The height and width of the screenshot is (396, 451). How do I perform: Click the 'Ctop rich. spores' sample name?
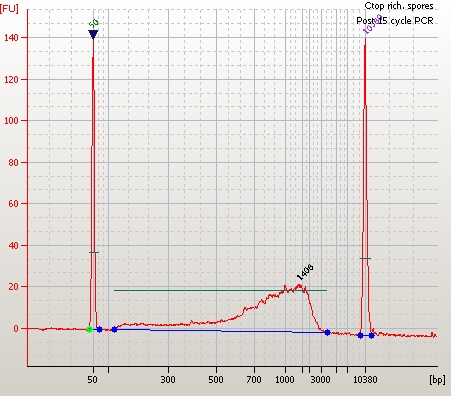coord(399,6)
